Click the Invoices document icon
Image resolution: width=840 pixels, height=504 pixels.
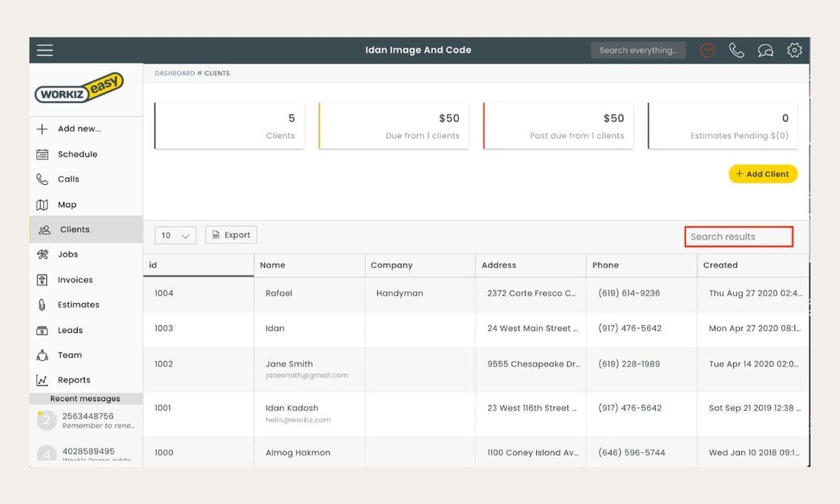tap(42, 279)
